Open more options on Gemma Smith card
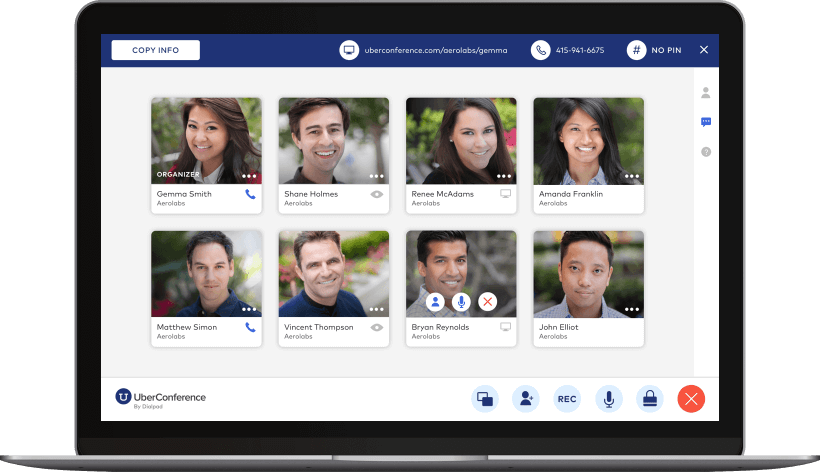 pyautogui.click(x=249, y=176)
